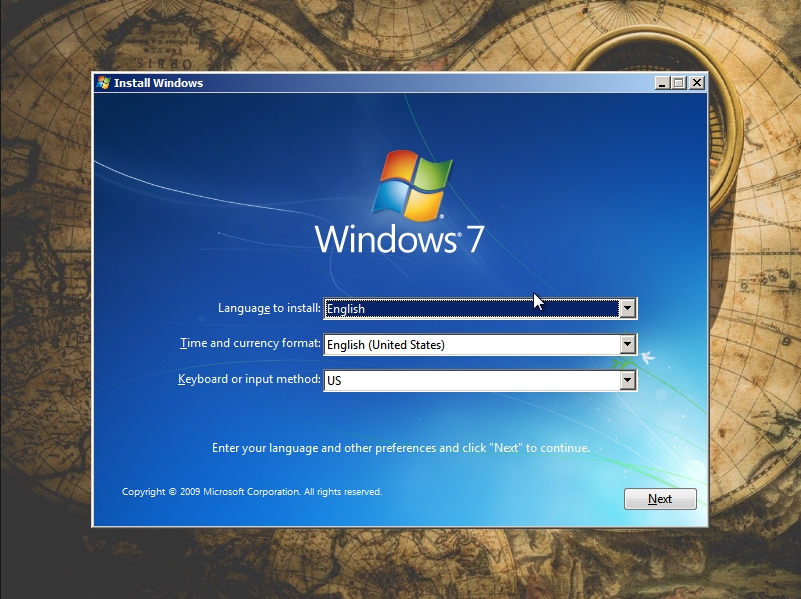
Task: Click the Windows 7 logo flag
Action: 413,185
